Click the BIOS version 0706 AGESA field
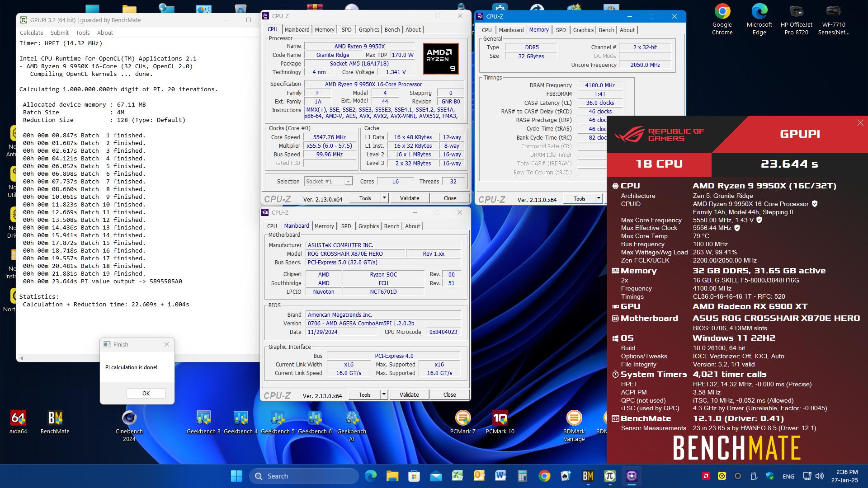This screenshot has width=868, height=488. [383, 323]
